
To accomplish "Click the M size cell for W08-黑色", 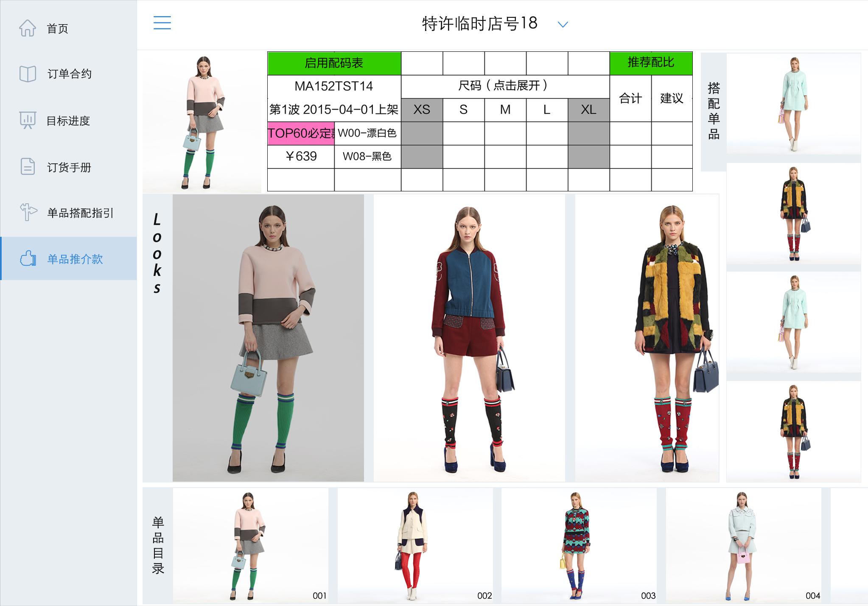I will click(505, 157).
